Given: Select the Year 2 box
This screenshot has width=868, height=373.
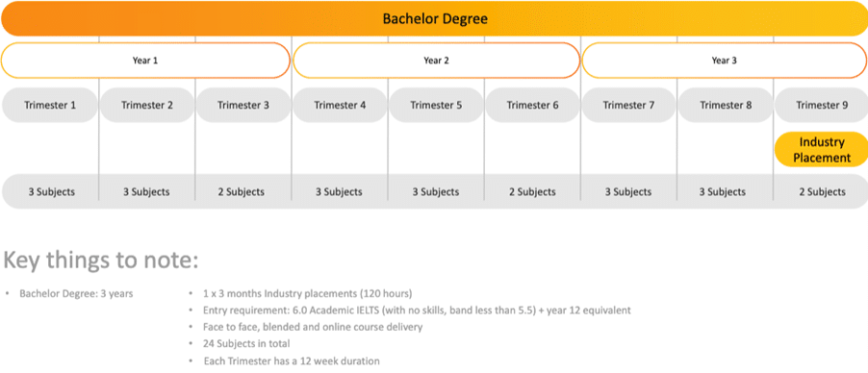Looking at the screenshot, I should click(436, 61).
